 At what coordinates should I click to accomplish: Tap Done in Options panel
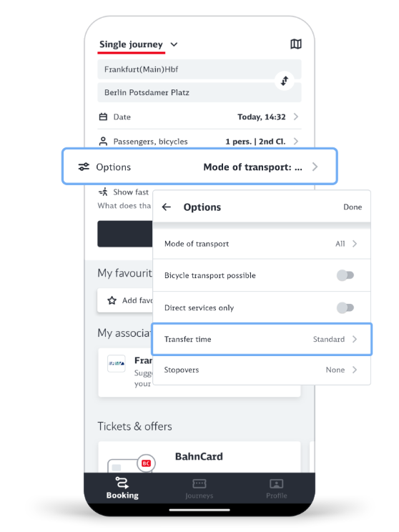353,207
